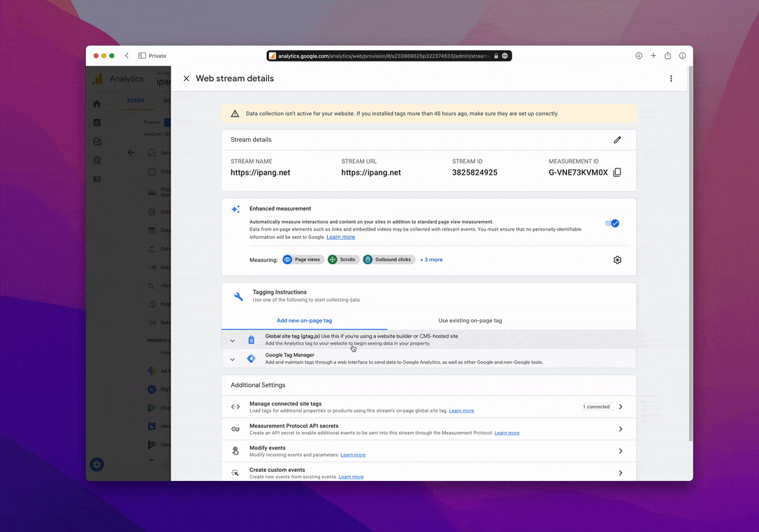Click the Safari address bar URL field
Image resolution: width=759 pixels, height=532 pixels.
click(x=384, y=56)
